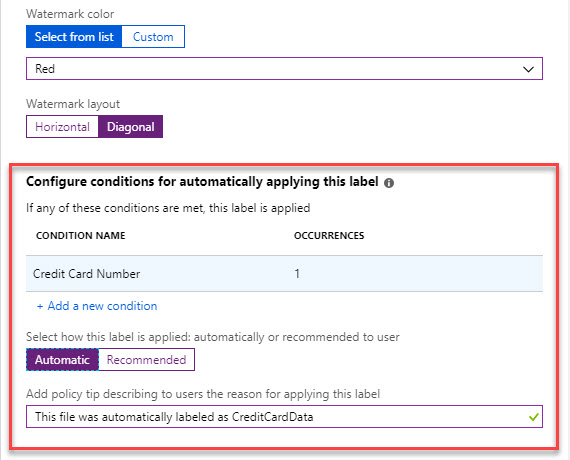Click the occurrences value 1 in the row
Viewport: 570px width, 460px height.
[297, 273]
